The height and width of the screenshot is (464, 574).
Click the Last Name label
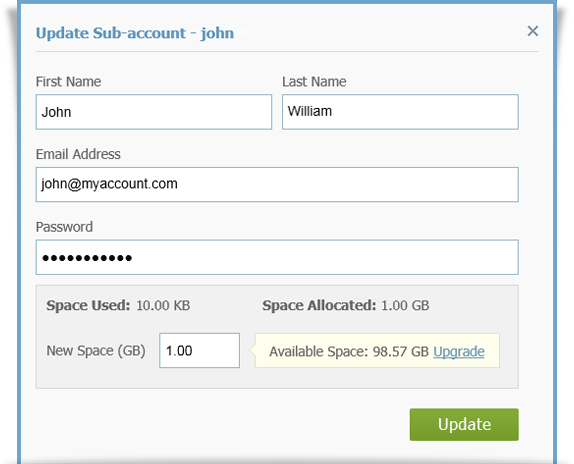[x=314, y=82]
